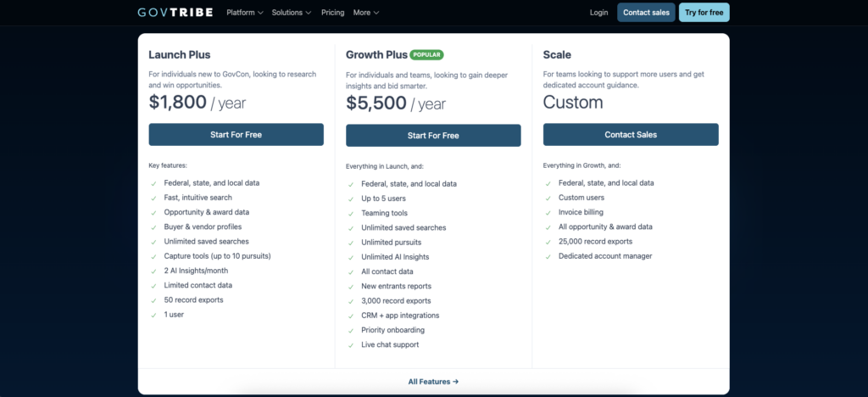Viewport: 868px width, 397px height.
Task: Contact Sales for the Scale plan
Action: pos(631,135)
